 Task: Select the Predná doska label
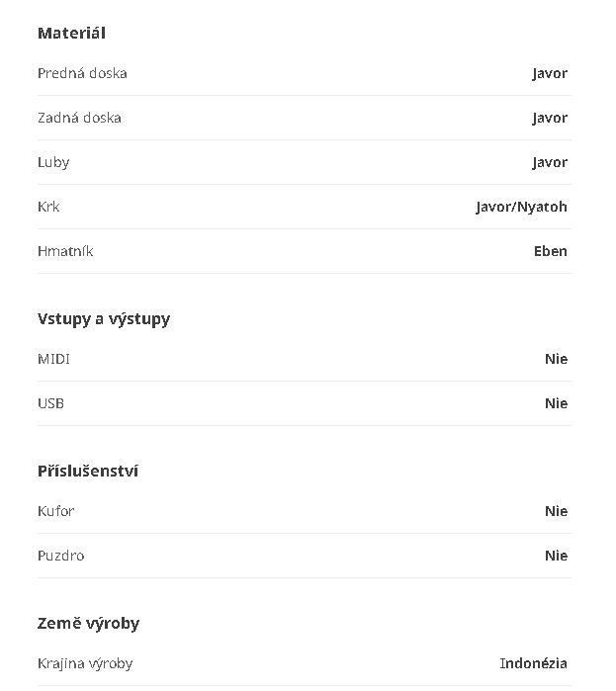82,73
